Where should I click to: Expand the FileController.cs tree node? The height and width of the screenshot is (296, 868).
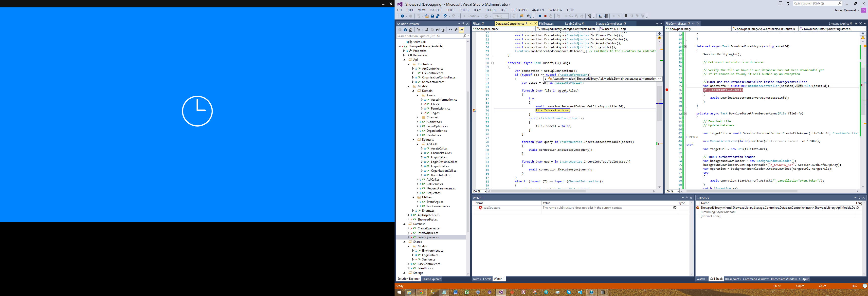[x=413, y=73]
